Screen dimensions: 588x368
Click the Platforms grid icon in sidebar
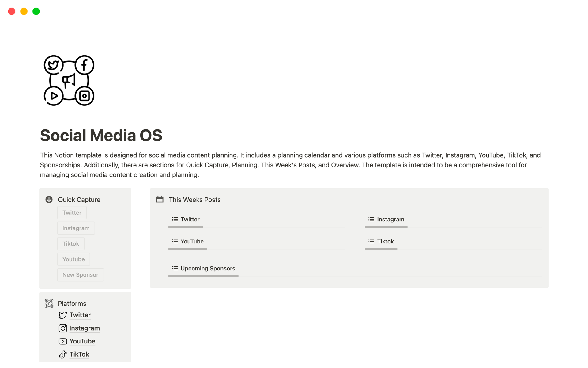coord(49,303)
